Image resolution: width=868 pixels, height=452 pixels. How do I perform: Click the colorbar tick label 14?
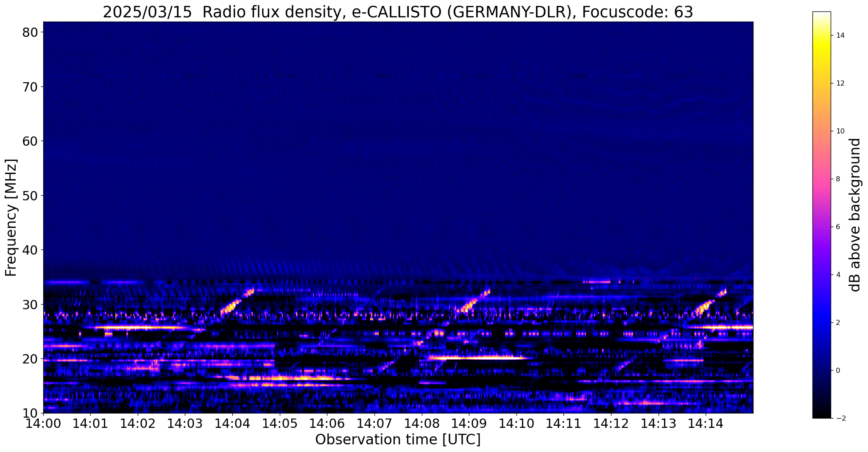tap(840, 36)
